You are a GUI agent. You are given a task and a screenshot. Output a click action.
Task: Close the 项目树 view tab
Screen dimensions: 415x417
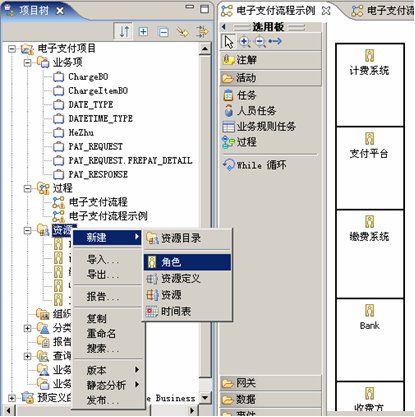click(x=60, y=11)
